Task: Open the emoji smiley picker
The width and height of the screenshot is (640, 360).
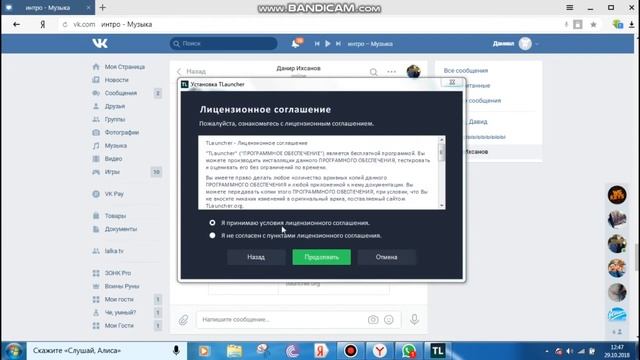Action: point(389,320)
